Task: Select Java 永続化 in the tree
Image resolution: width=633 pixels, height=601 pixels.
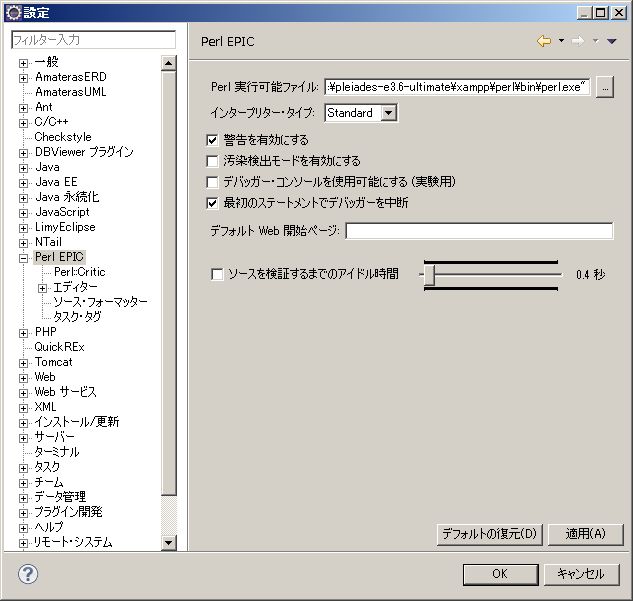Action: tap(67, 197)
